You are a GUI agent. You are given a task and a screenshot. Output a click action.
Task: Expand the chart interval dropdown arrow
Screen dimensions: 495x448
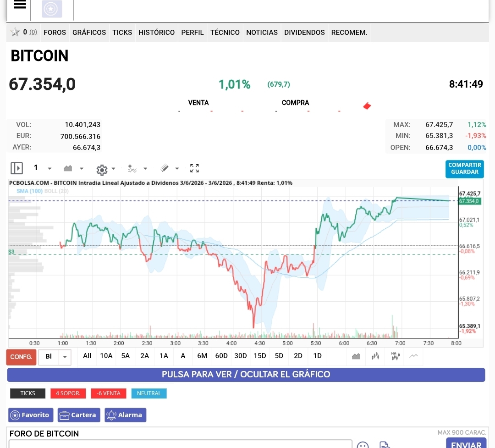point(49,168)
